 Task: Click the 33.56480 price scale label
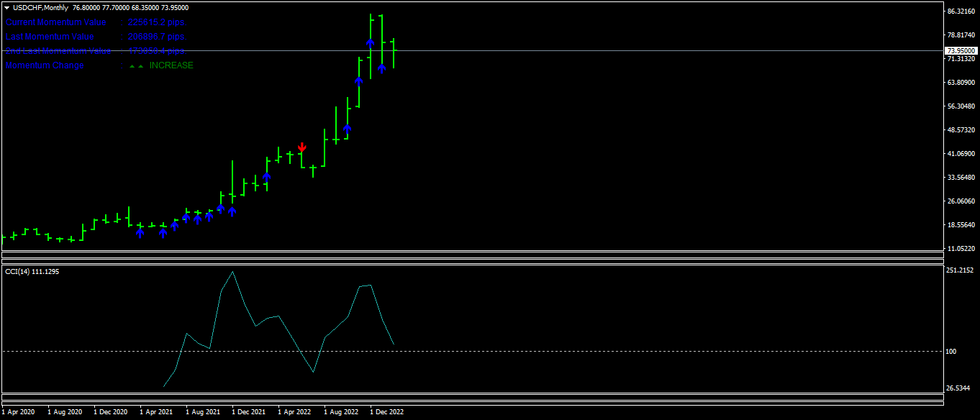coord(961,178)
